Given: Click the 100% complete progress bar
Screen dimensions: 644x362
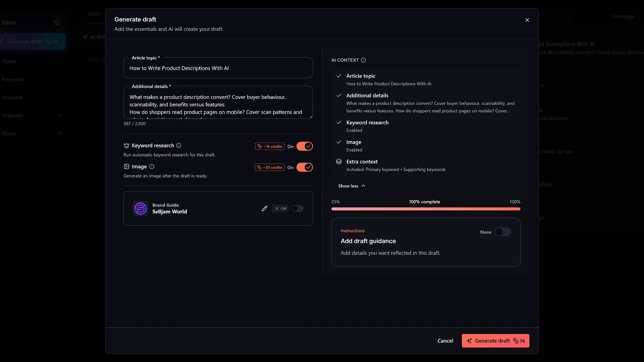Looking at the screenshot, I should [426, 209].
